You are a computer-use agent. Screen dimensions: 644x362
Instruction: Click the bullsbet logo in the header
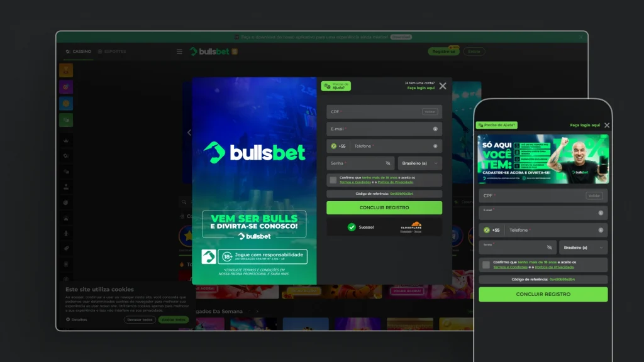click(x=209, y=52)
